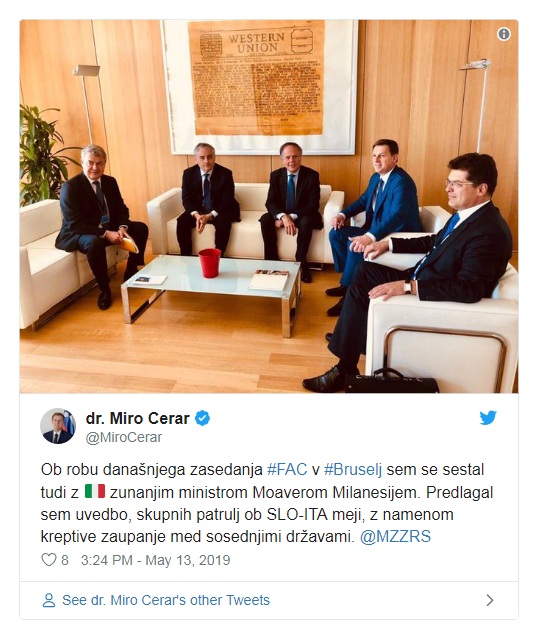Expand the chevron arrow at bottom right
The image size is (541, 637).
pos(490,600)
